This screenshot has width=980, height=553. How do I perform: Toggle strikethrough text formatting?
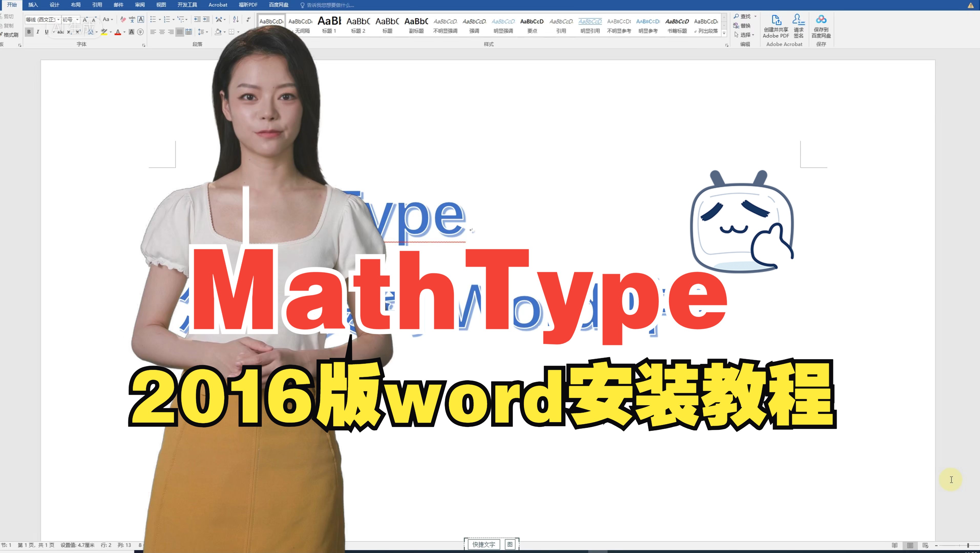60,32
